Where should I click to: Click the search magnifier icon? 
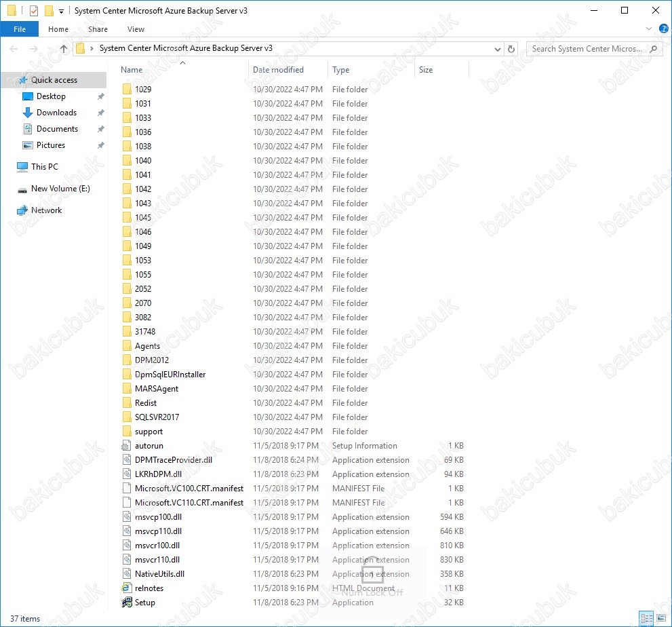(x=653, y=49)
